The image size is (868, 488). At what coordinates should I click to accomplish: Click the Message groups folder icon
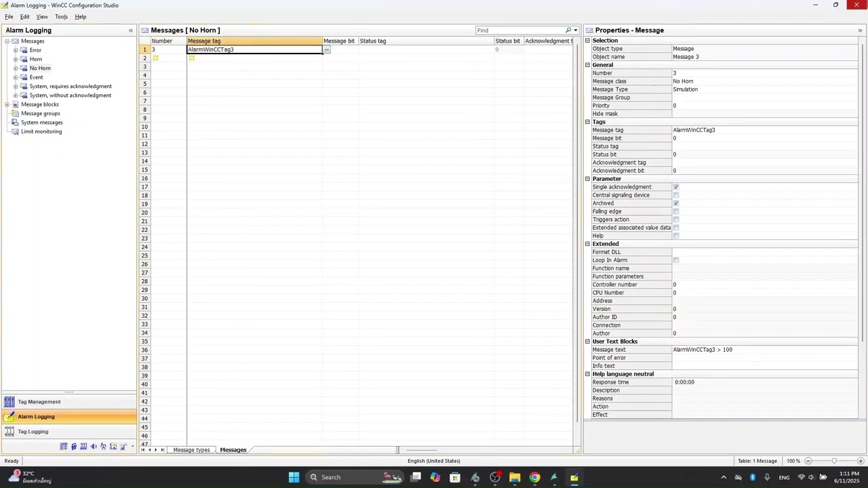(16, 113)
